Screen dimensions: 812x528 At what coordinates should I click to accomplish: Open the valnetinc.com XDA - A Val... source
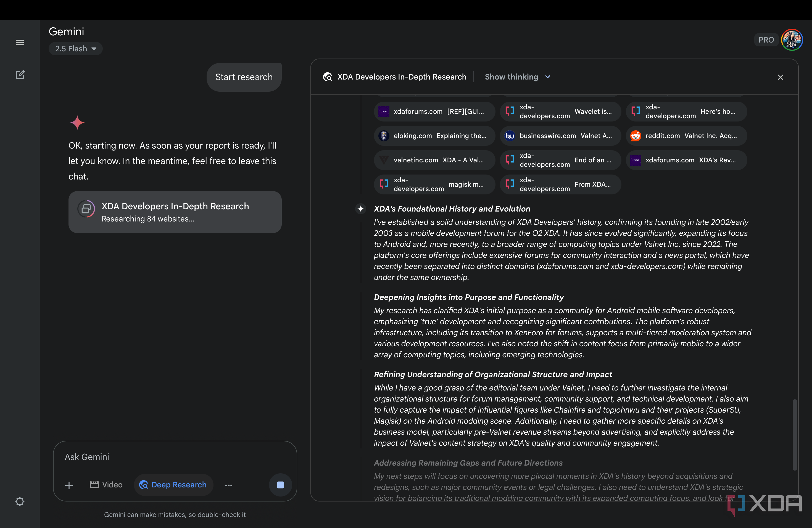point(434,160)
